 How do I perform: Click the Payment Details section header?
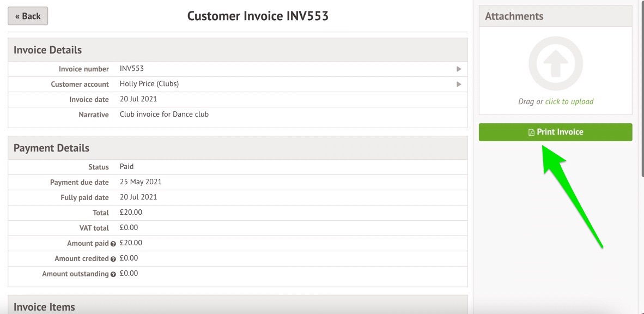(x=51, y=148)
